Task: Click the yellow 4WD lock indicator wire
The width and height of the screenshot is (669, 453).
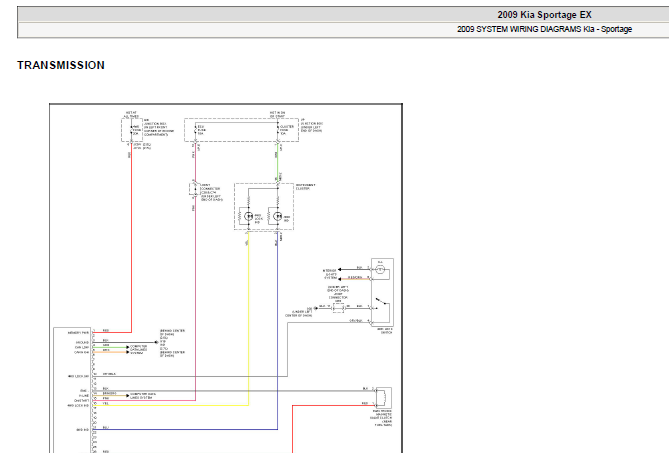Action: tap(248, 318)
